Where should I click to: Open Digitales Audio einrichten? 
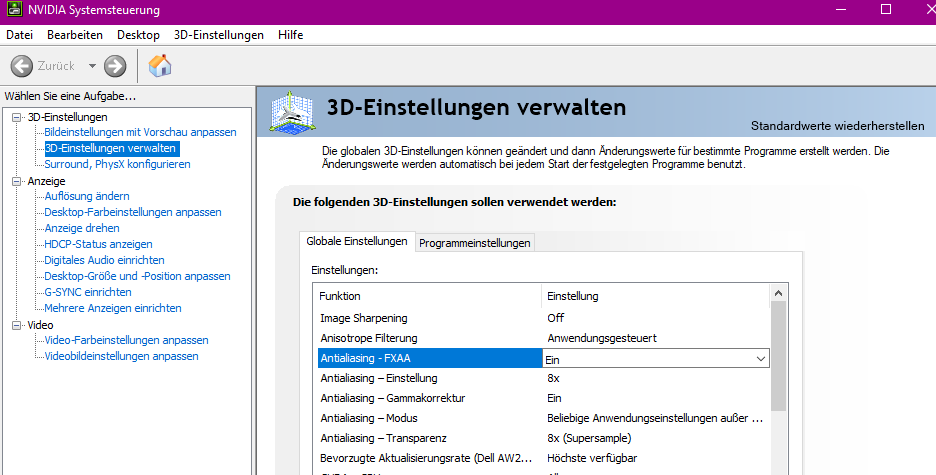coord(104,260)
